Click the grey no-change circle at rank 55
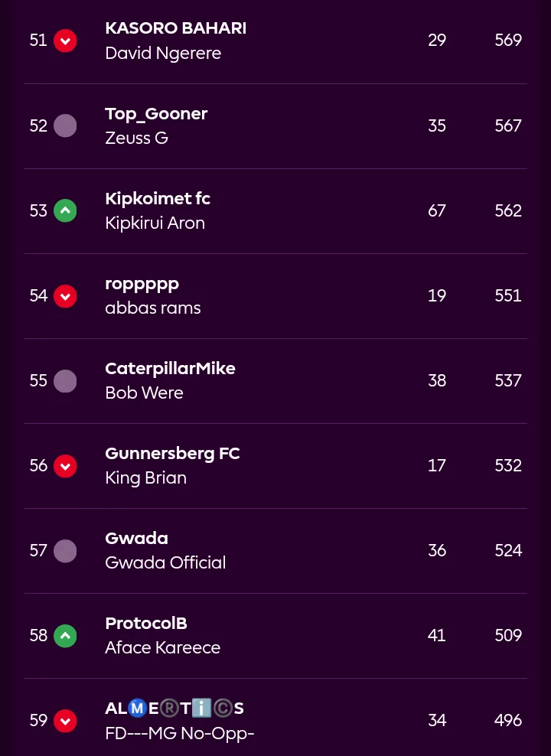Image resolution: width=551 pixels, height=756 pixels. [65, 380]
